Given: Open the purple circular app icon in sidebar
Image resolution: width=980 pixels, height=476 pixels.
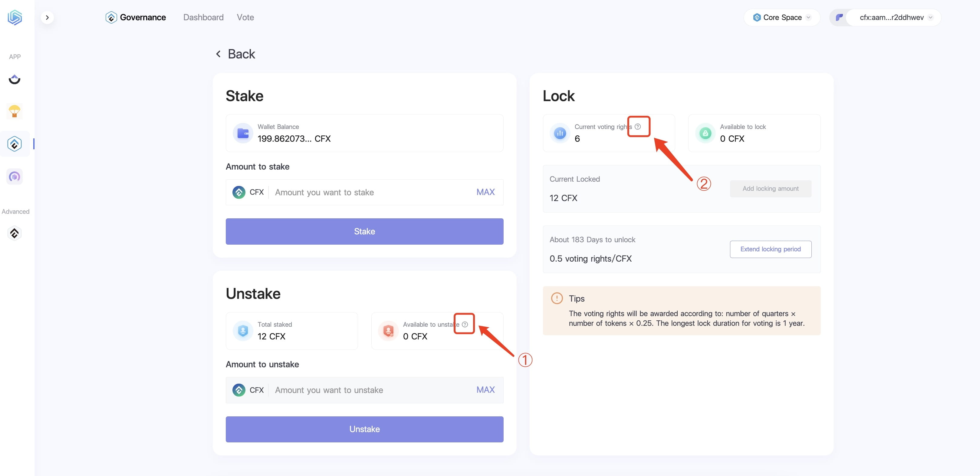Looking at the screenshot, I should pyautogui.click(x=15, y=177).
